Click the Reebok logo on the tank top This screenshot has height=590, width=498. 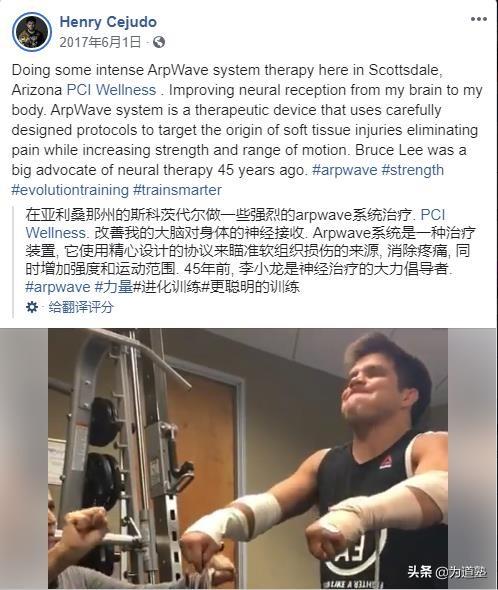(x=386, y=462)
